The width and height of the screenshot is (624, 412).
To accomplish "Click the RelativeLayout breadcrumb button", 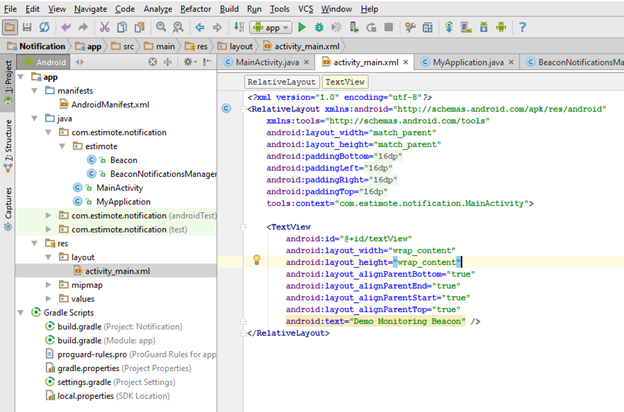I will (281, 82).
